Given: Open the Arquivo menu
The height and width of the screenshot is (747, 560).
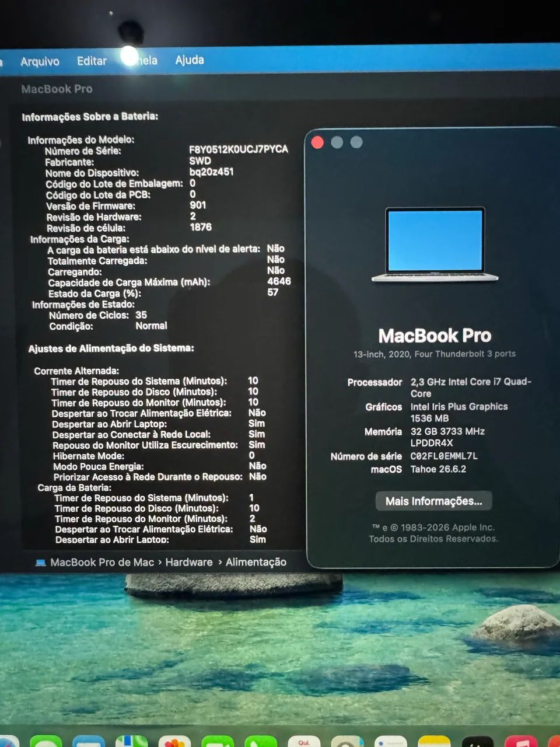Looking at the screenshot, I should click(x=40, y=61).
